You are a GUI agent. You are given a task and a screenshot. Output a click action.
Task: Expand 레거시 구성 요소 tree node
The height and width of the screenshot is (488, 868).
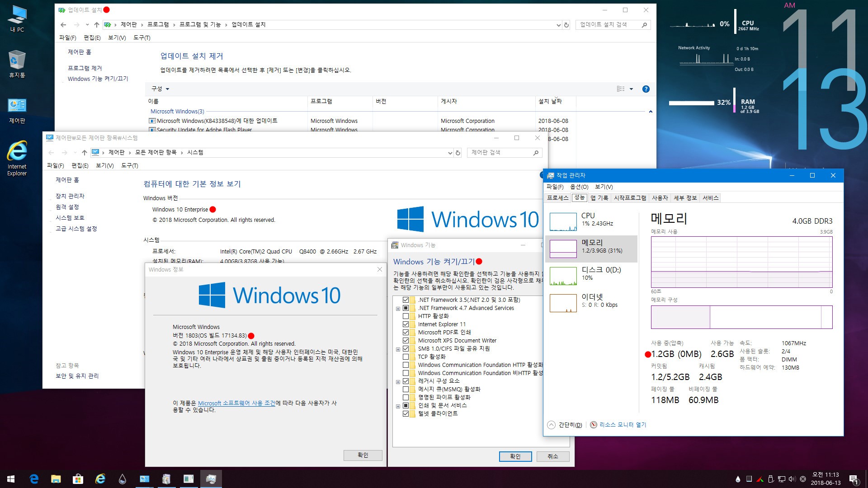398,382
